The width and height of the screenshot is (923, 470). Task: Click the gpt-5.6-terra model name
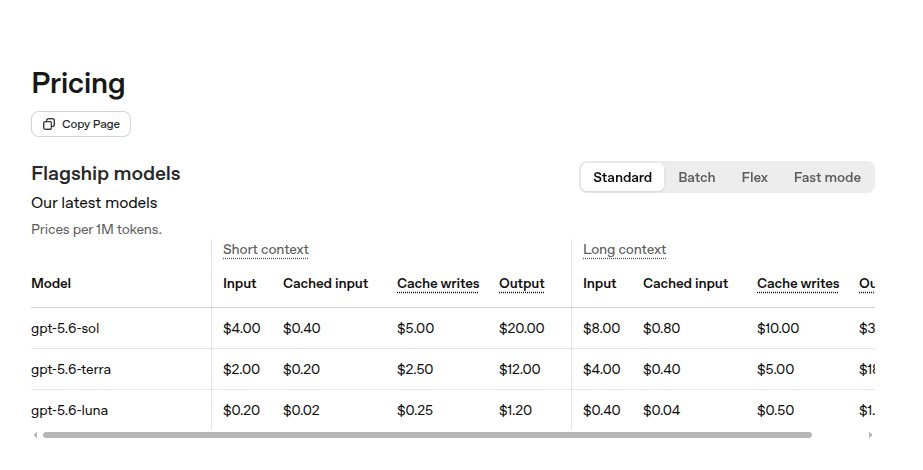tap(71, 369)
